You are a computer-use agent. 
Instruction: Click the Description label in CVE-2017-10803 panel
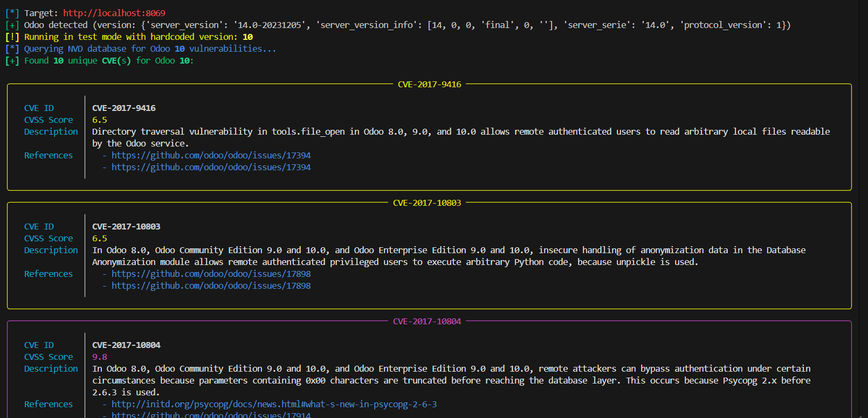[51, 250]
